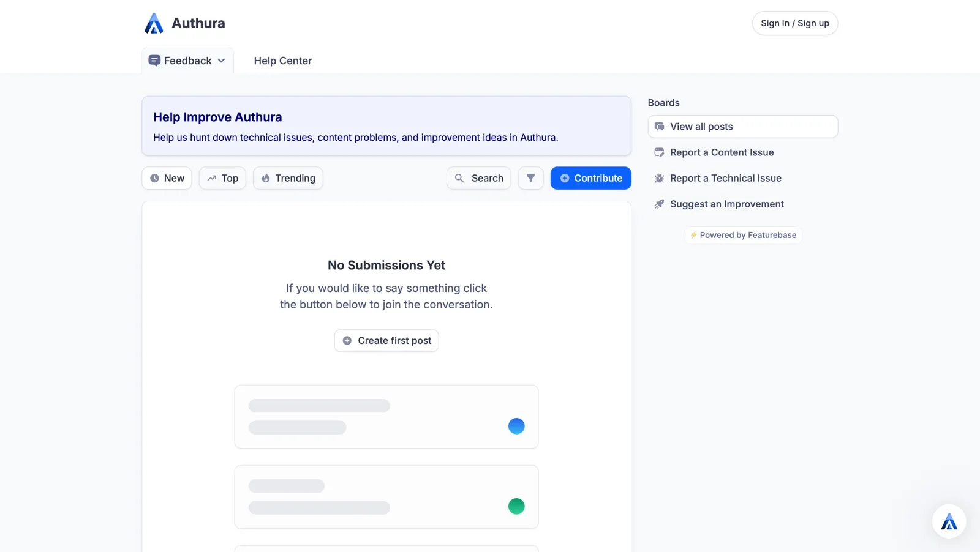
Task: Expand the Feedback dropdown chevron
Action: coord(221,61)
